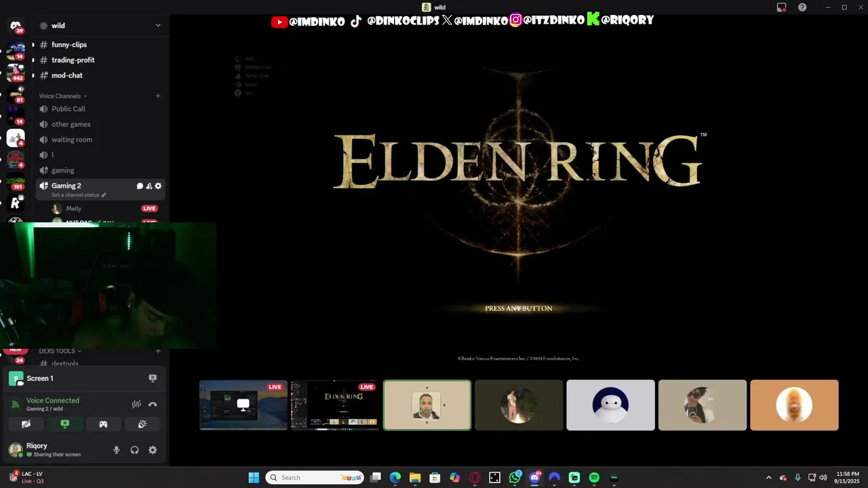Click the voice connection signal icon
Image resolution: width=868 pixels, height=488 pixels.
pyautogui.click(x=15, y=404)
